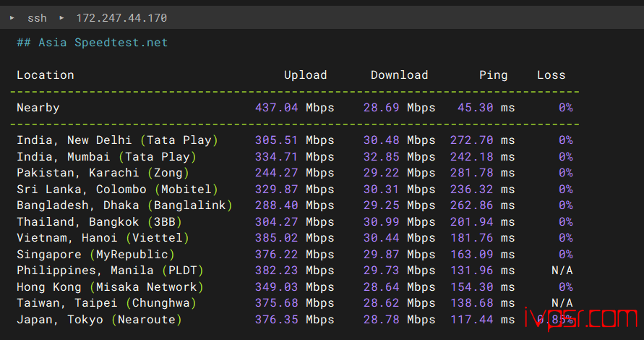Click Japan, Tokyo (Nearoute)
Screen dimensions: 644x340
click(100, 320)
